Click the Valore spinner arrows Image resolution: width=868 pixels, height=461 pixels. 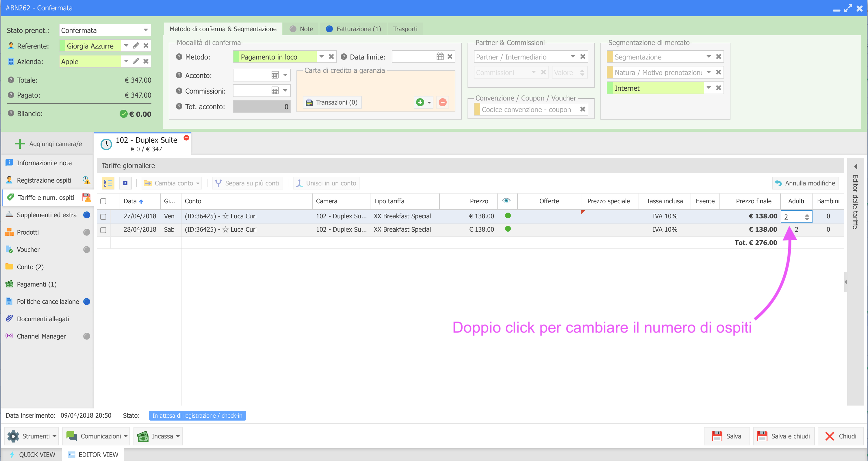click(582, 73)
